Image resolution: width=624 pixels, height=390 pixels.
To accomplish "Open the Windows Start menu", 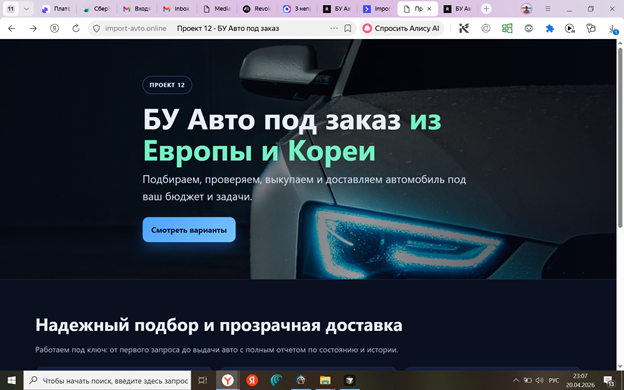I will [x=11, y=380].
